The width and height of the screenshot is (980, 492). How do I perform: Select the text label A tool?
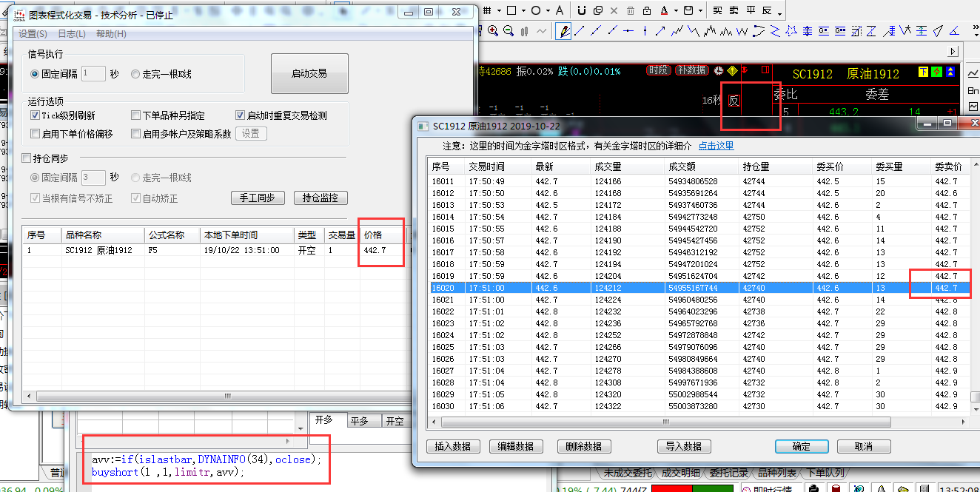[x=559, y=10]
